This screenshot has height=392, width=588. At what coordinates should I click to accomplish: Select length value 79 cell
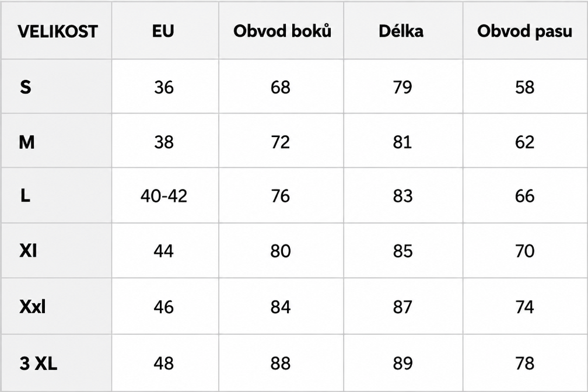click(402, 87)
